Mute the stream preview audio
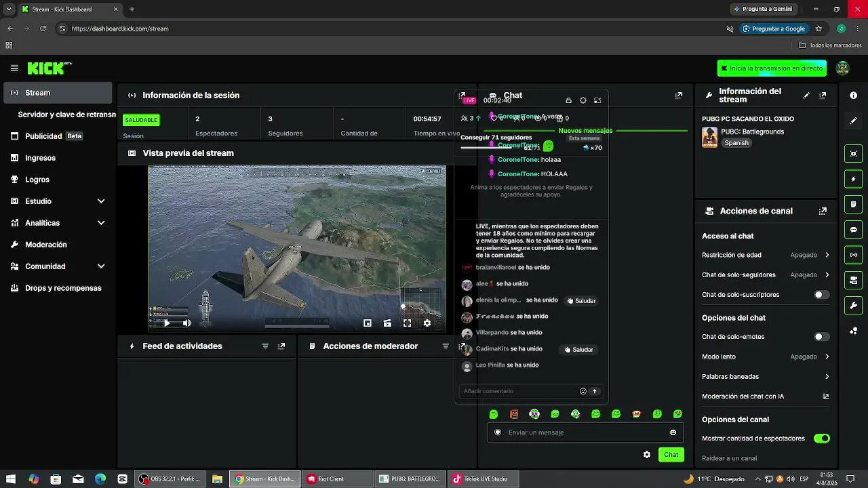Viewport: 868px width, 488px height. [x=186, y=323]
